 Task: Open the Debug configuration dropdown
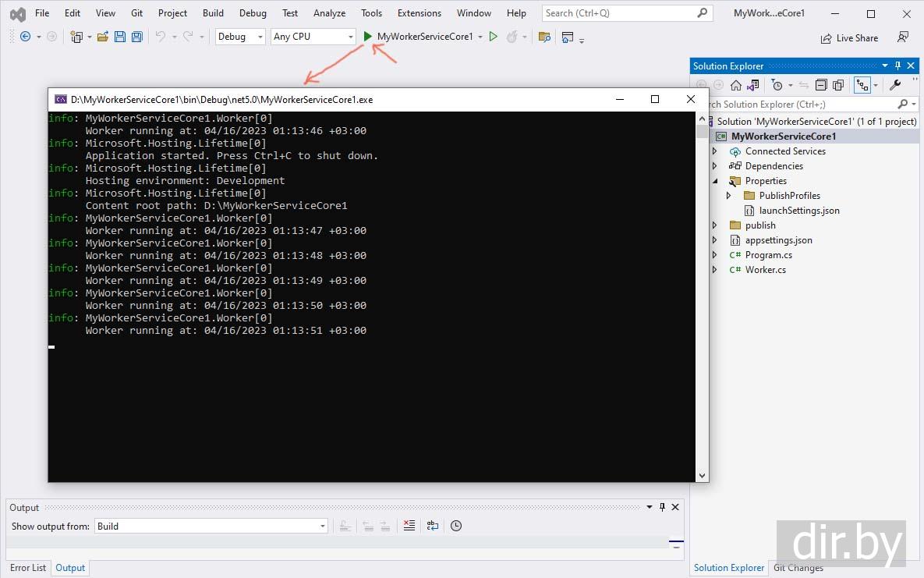tap(240, 37)
